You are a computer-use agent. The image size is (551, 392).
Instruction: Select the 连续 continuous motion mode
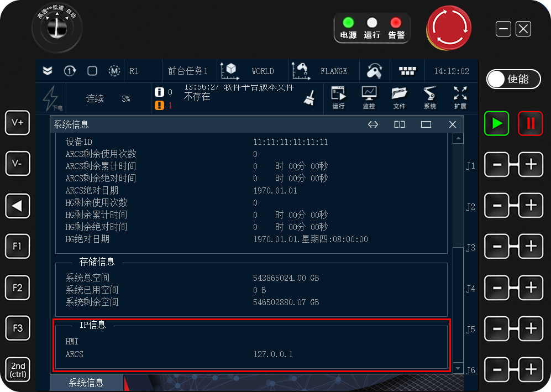(x=95, y=99)
